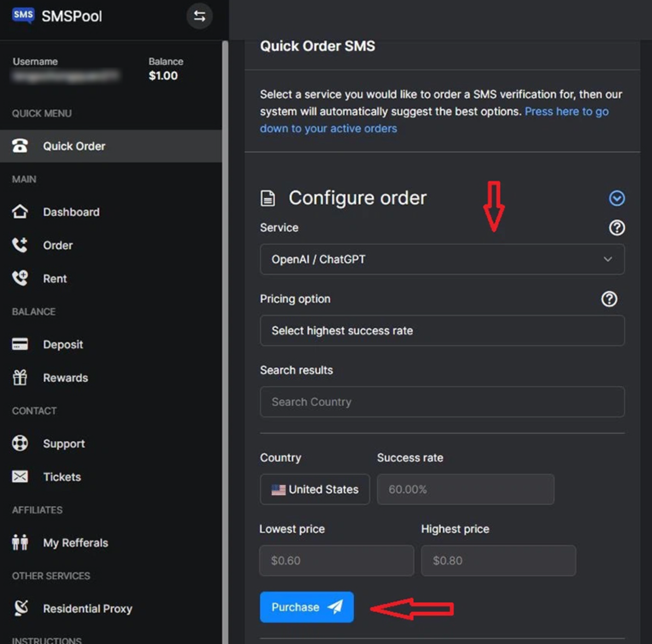Open the Rent page
Image resolution: width=652 pixels, height=644 pixels.
pyautogui.click(x=55, y=279)
